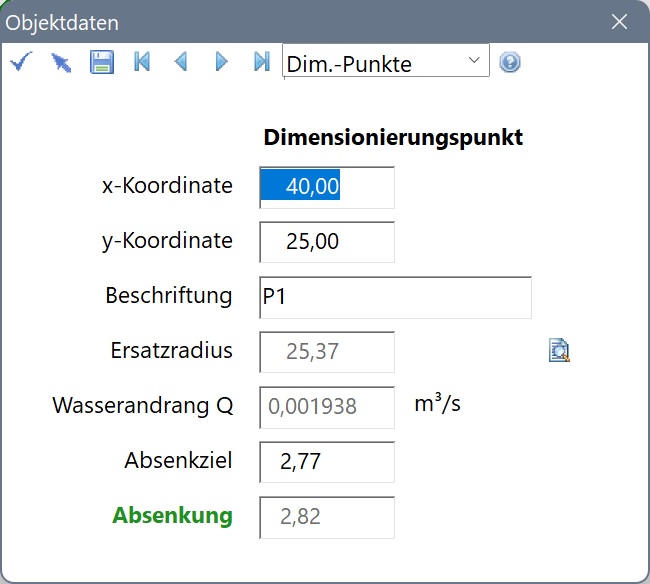Open details icon next to Ersatzradius
This screenshot has height=584, width=650.
point(559,350)
